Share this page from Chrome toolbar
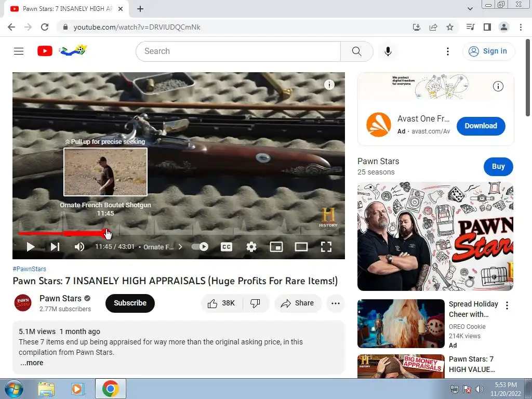Screen dimensions: 532x399 [x=433, y=27]
